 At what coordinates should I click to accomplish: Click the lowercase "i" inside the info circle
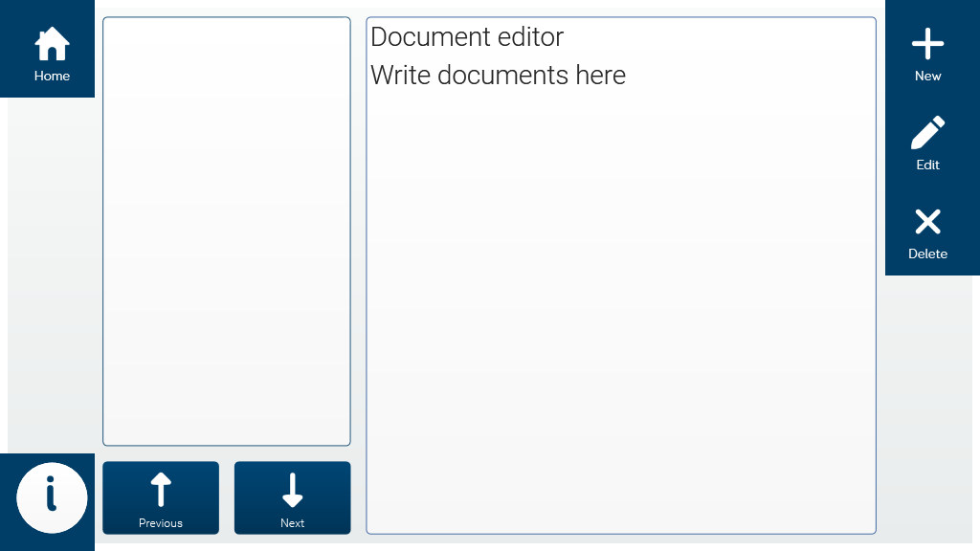(52, 494)
